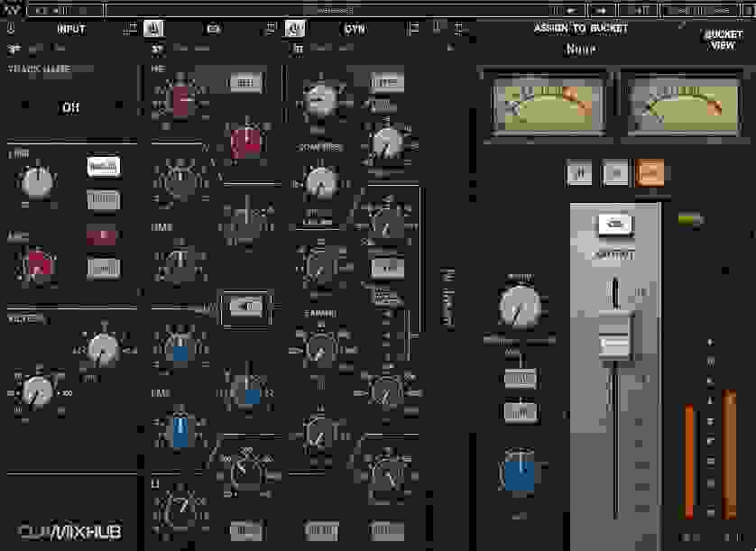Click the previous-preset left arrow icon
Screen dimensions: 756x551
574,10
